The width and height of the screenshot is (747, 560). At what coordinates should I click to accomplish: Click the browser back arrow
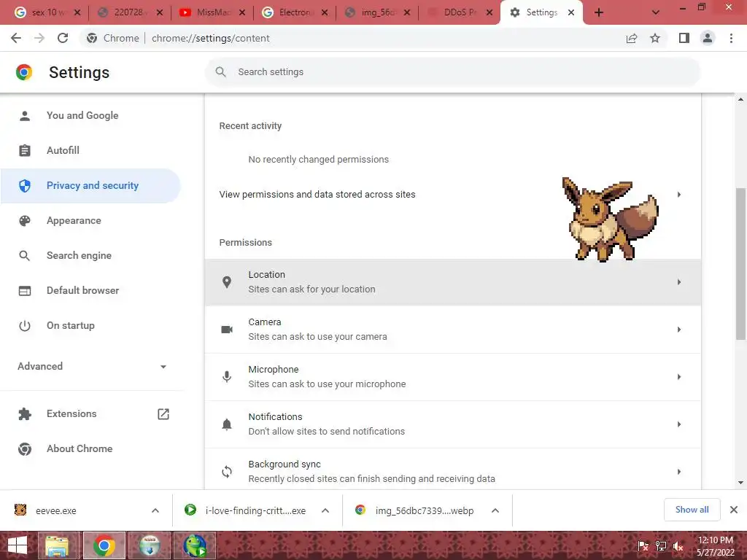16,38
